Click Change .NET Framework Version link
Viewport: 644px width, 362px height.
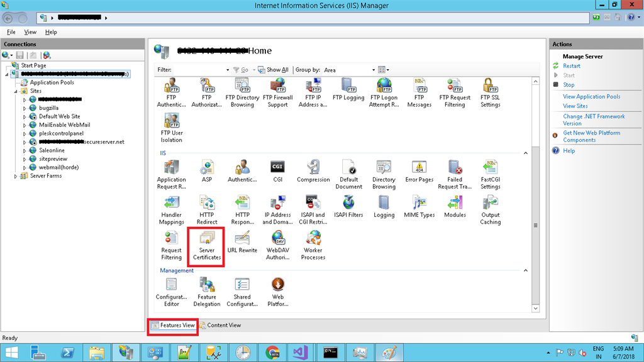(594, 120)
